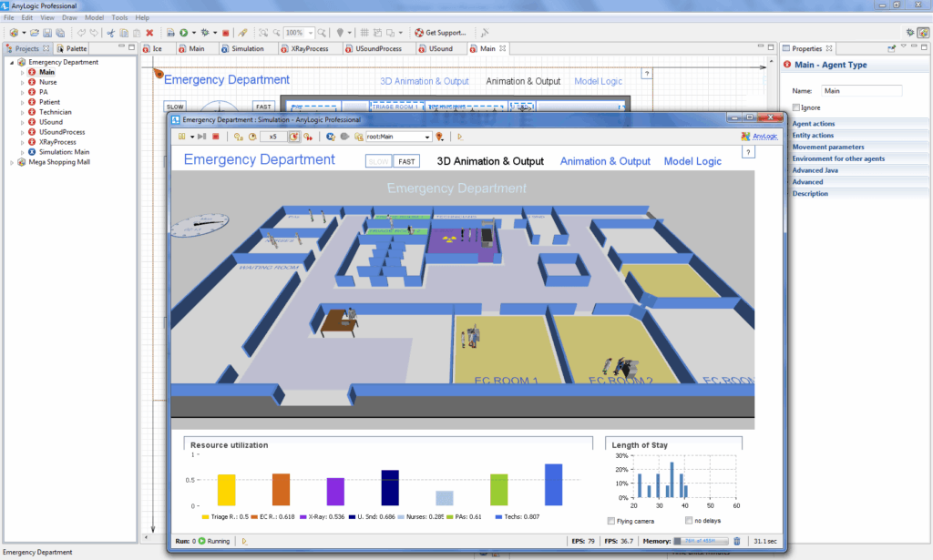This screenshot has height=560, width=933.
Task: Click the Model Logic link
Action: (692, 161)
